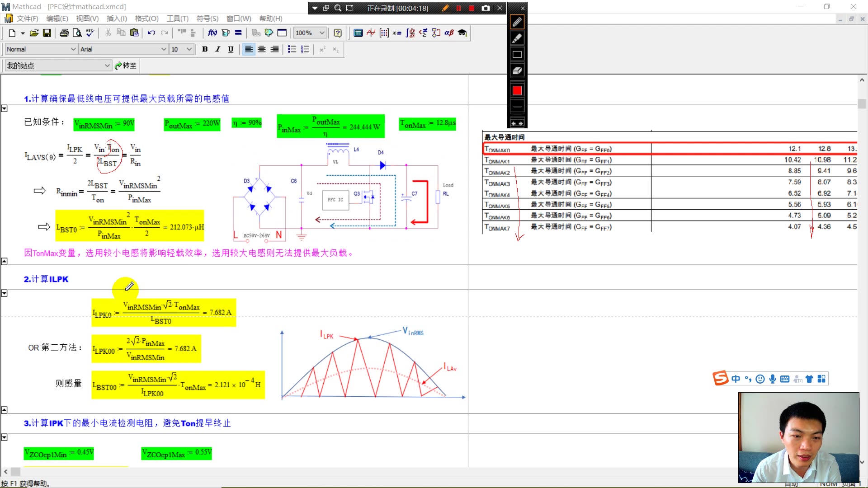The width and height of the screenshot is (868, 488).
Task: Toggle the section expander below ILPK heading
Action: coord(5,293)
